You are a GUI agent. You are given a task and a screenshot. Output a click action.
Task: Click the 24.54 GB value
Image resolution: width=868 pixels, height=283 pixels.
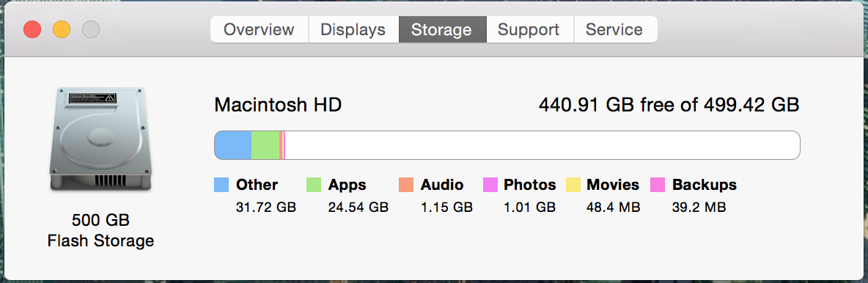point(358,207)
